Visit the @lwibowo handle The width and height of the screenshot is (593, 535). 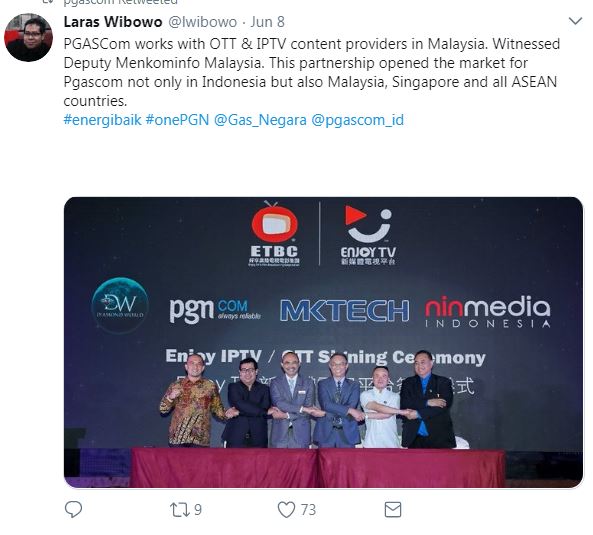[x=202, y=22]
